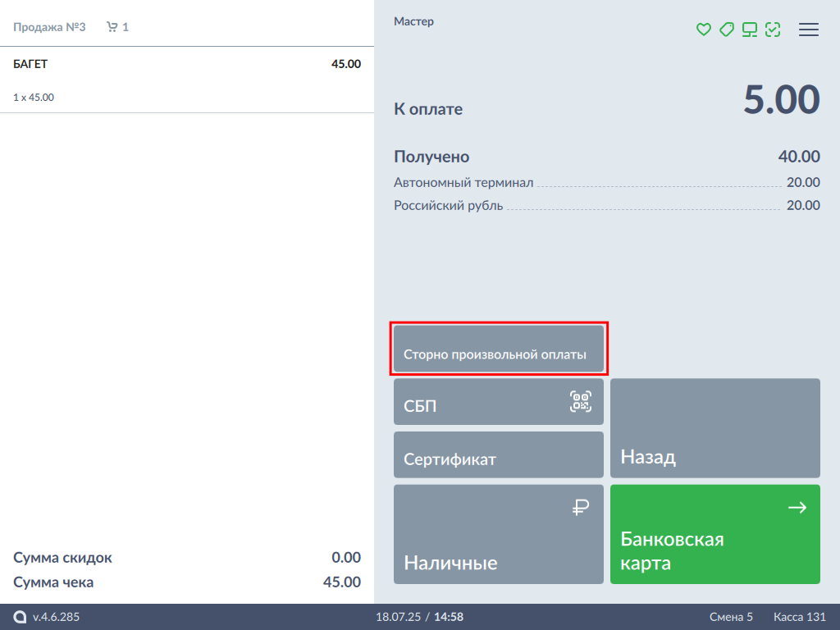Image resolution: width=840 pixels, height=630 pixels.
Task: Click the Российский рубль payment line
Action: click(x=606, y=205)
